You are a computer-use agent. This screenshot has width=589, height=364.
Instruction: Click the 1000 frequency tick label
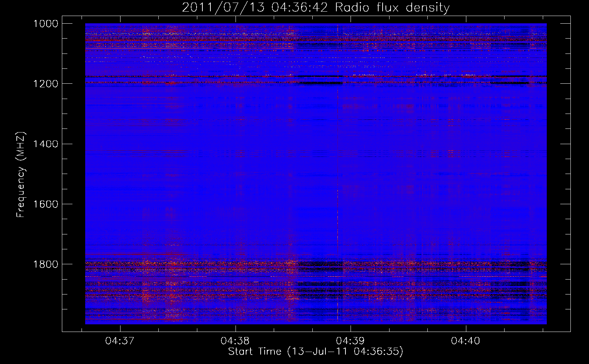(x=46, y=24)
